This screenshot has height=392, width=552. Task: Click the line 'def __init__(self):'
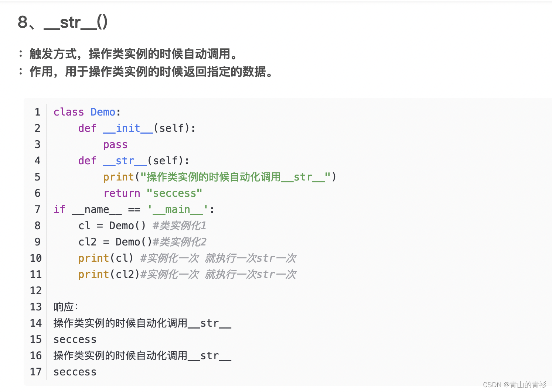coord(137,128)
